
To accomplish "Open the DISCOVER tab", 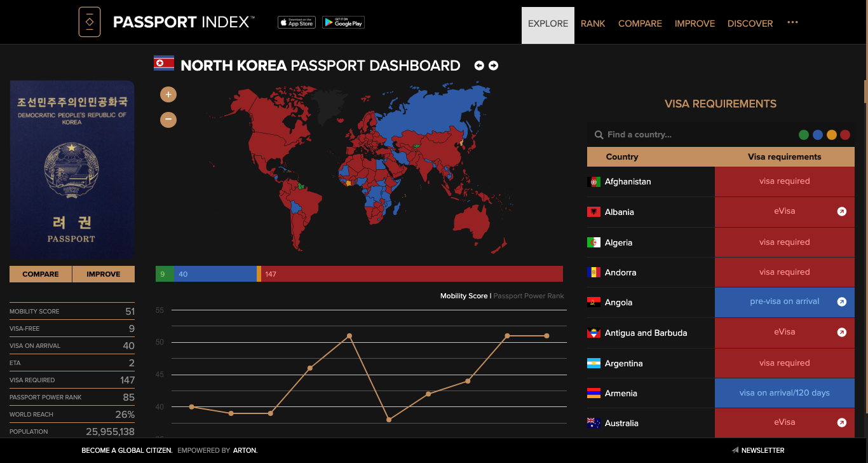I will pos(750,24).
